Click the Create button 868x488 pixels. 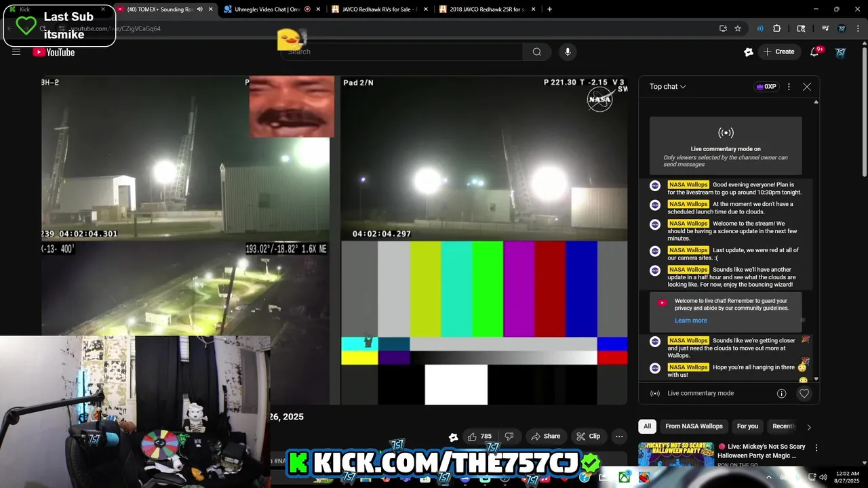point(778,52)
